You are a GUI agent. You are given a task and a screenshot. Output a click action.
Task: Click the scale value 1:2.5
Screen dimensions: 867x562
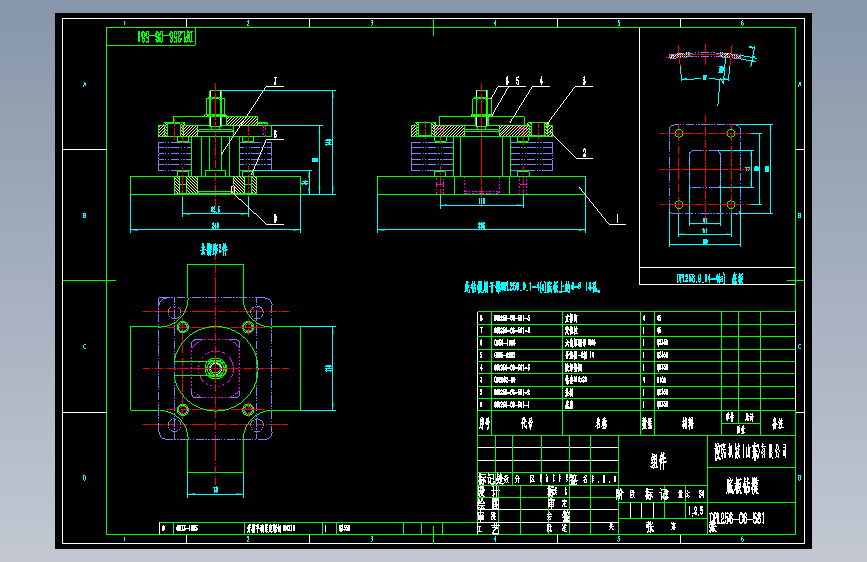pyautogui.click(x=696, y=511)
